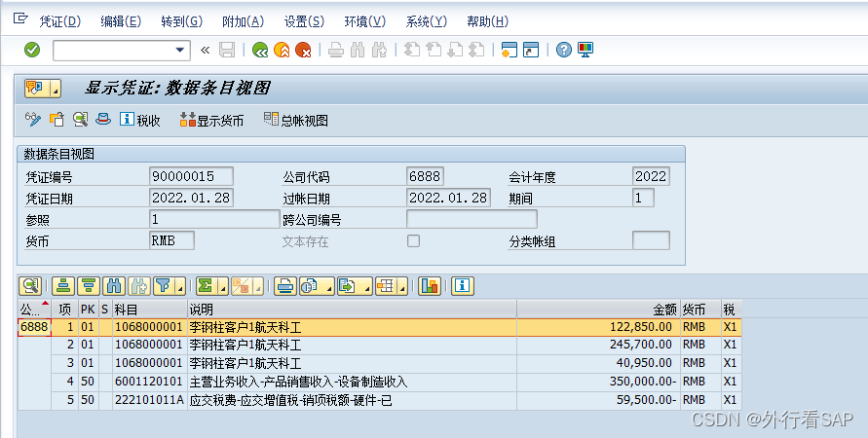Open the 环境(V) menu

pyautogui.click(x=364, y=21)
